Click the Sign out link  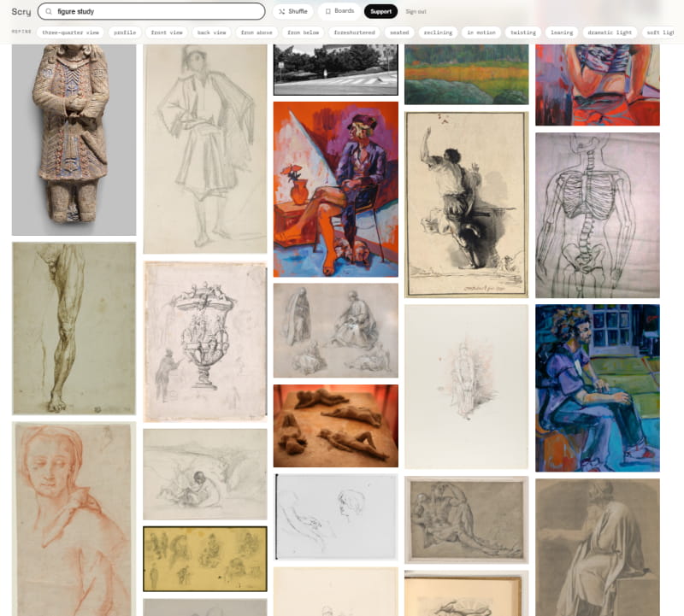pyautogui.click(x=416, y=12)
